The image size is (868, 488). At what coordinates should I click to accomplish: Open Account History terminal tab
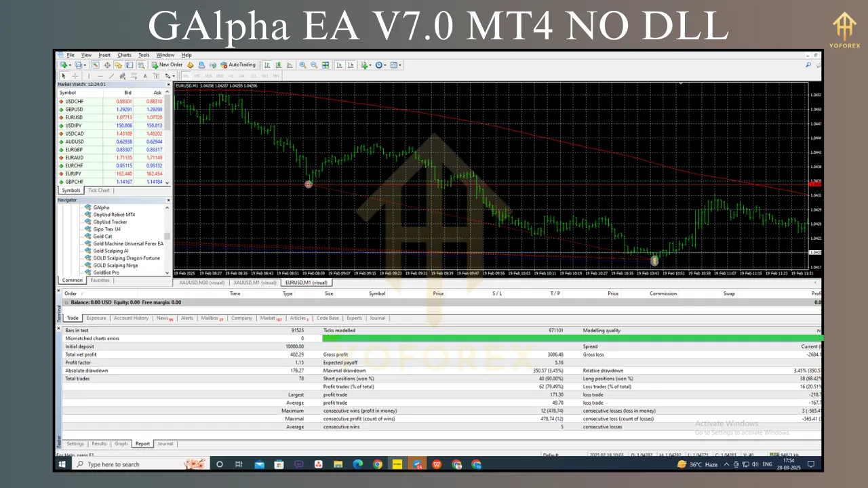(131, 318)
